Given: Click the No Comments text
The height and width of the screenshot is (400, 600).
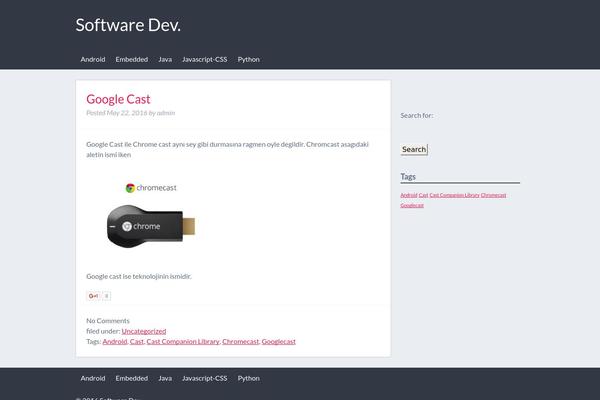Looking at the screenshot, I should coord(108,321).
